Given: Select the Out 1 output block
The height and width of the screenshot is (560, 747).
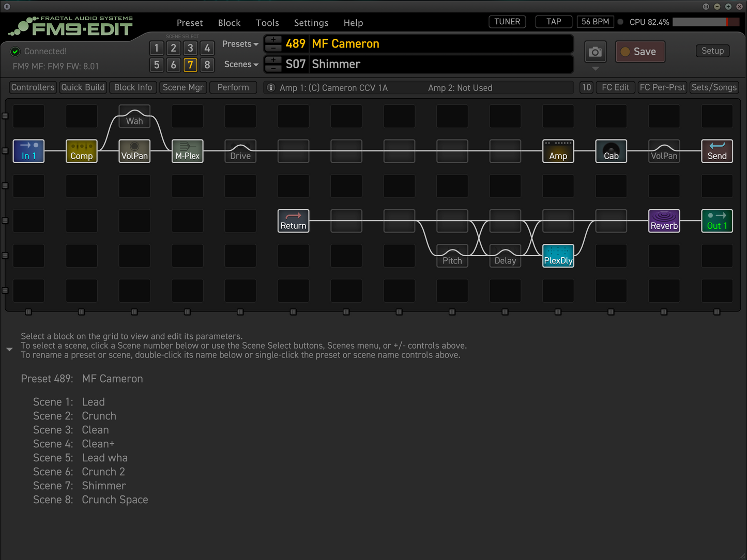Looking at the screenshot, I should (717, 221).
